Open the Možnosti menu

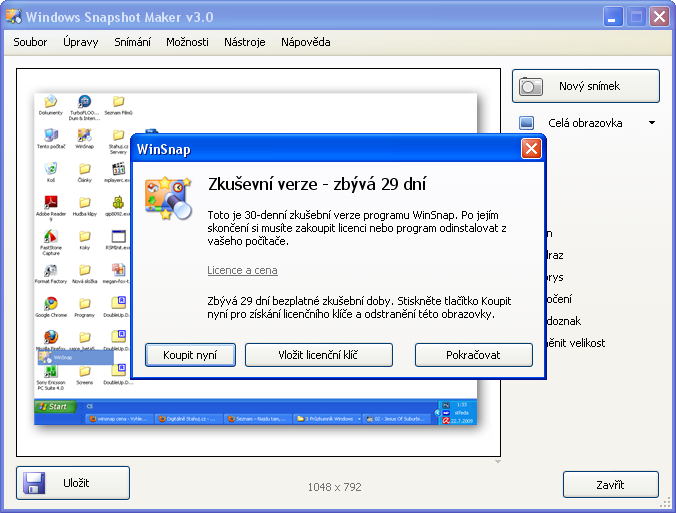(187, 42)
